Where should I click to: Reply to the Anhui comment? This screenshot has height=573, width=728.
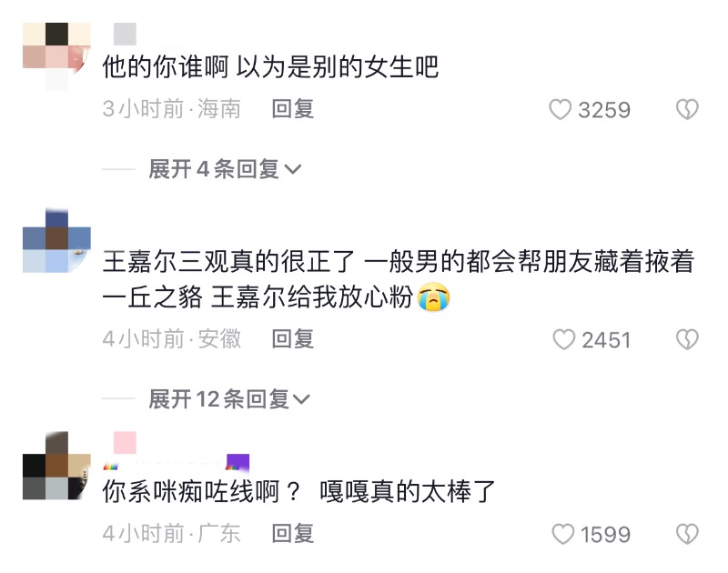coord(293,338)
